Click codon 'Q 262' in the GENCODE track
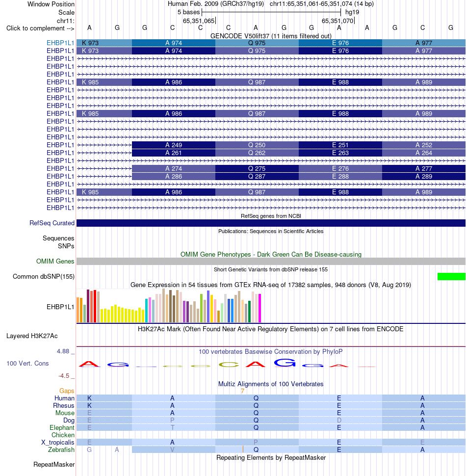 (257, 153)
